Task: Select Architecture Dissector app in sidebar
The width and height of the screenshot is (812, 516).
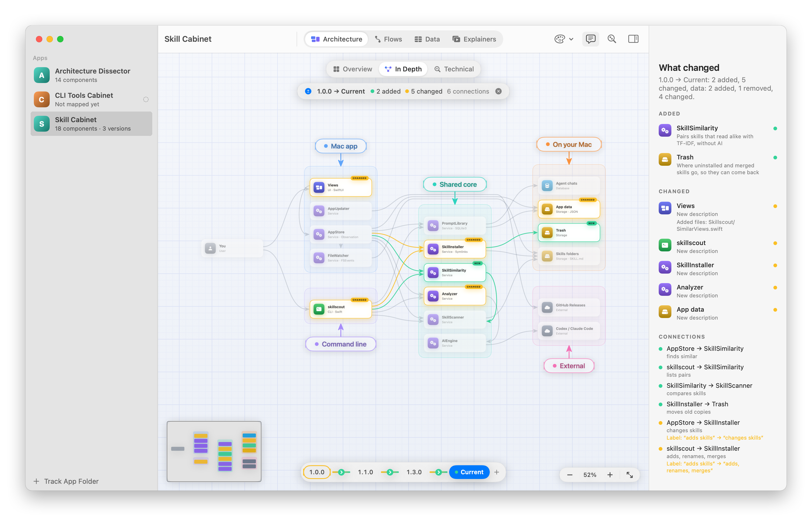Action: click(x=91, y=75)
